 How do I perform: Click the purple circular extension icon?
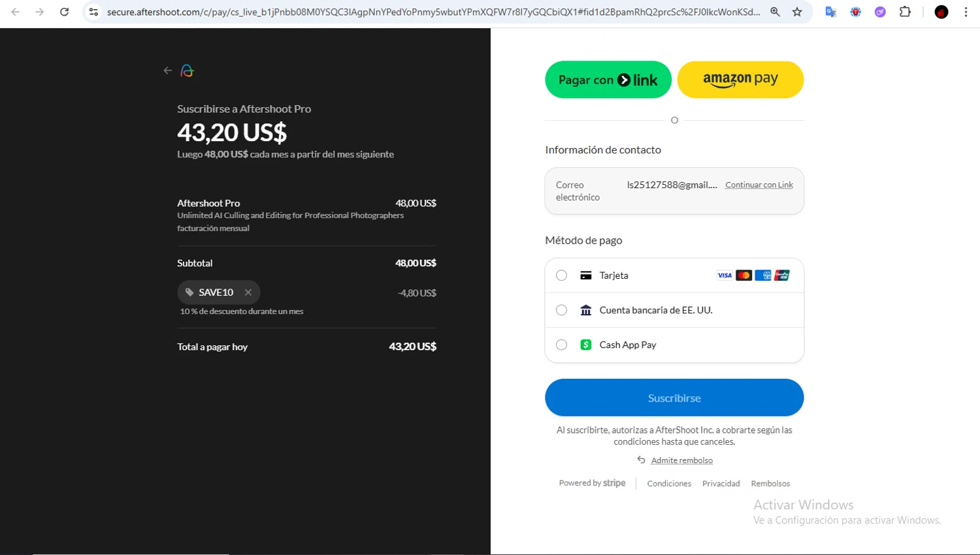coord(880,12)
